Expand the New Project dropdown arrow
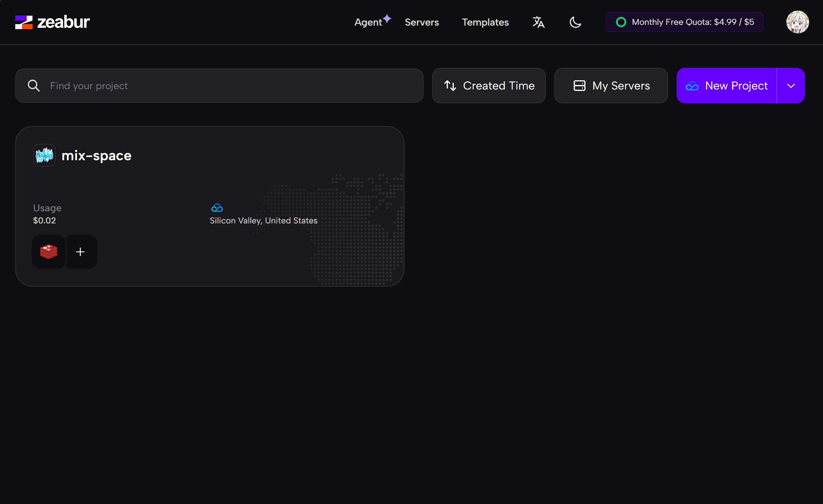The image size is (823, 504). 791,86
